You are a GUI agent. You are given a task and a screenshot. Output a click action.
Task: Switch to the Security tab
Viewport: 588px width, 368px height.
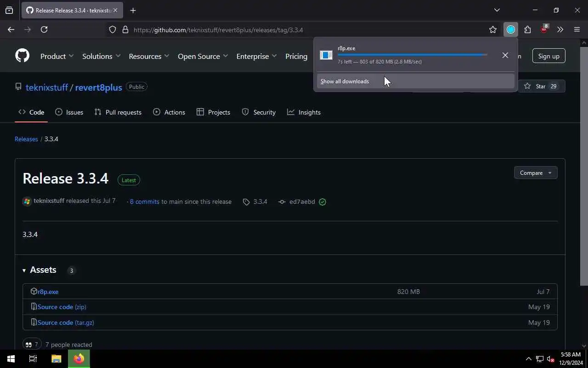259,112
